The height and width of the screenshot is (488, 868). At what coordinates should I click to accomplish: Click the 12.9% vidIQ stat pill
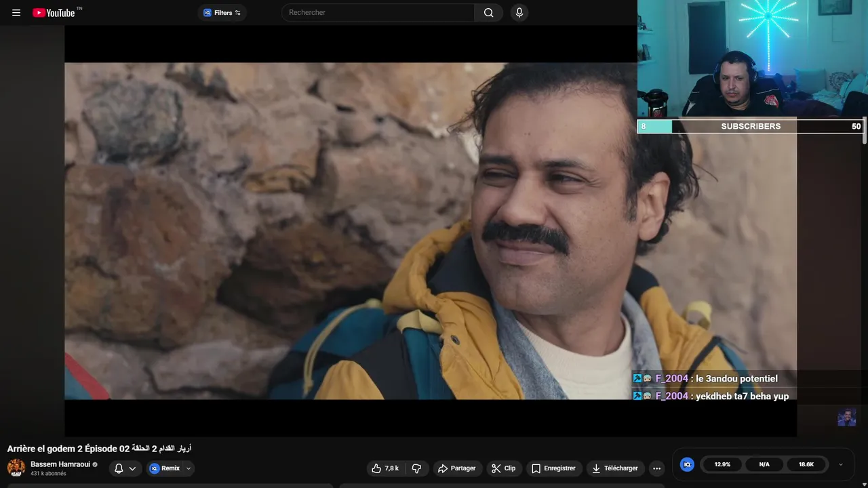pos(722,464)
